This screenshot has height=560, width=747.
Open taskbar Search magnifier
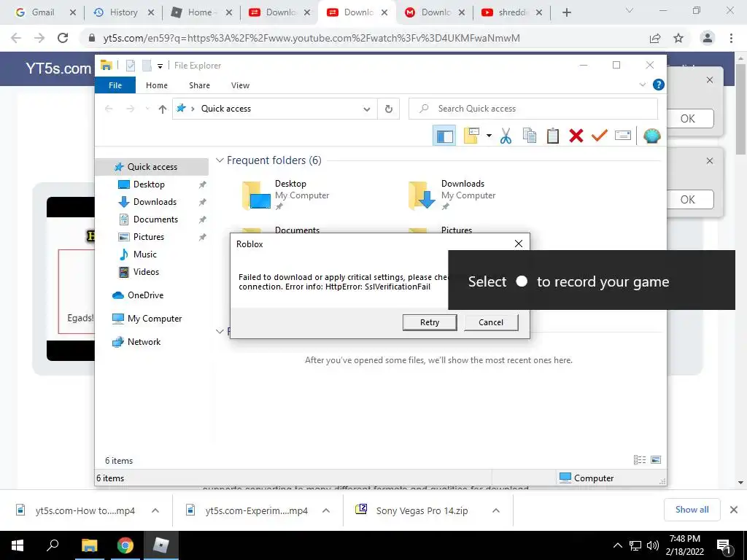click(x=53, y=545)
